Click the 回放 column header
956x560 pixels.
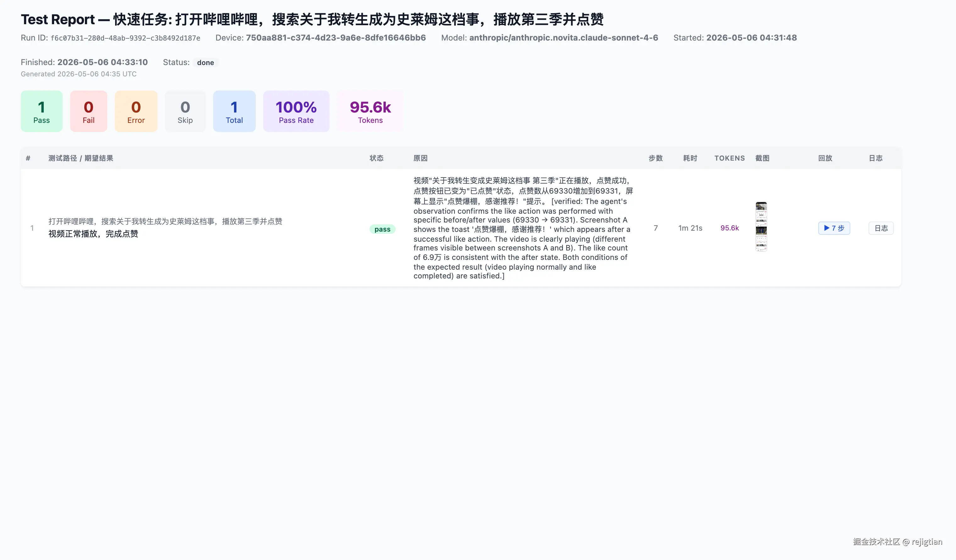pos(825,158)
